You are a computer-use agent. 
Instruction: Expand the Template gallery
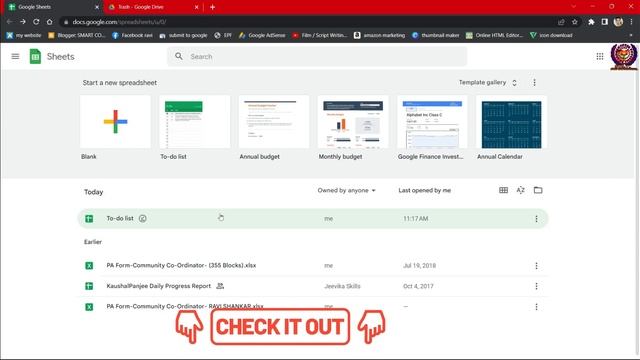pos(488,82)
